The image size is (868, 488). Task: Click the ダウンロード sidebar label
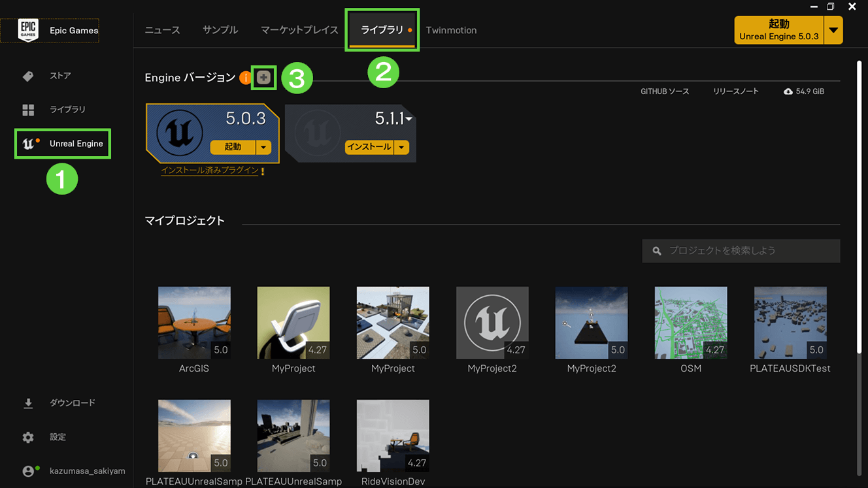tap(73, 403)
